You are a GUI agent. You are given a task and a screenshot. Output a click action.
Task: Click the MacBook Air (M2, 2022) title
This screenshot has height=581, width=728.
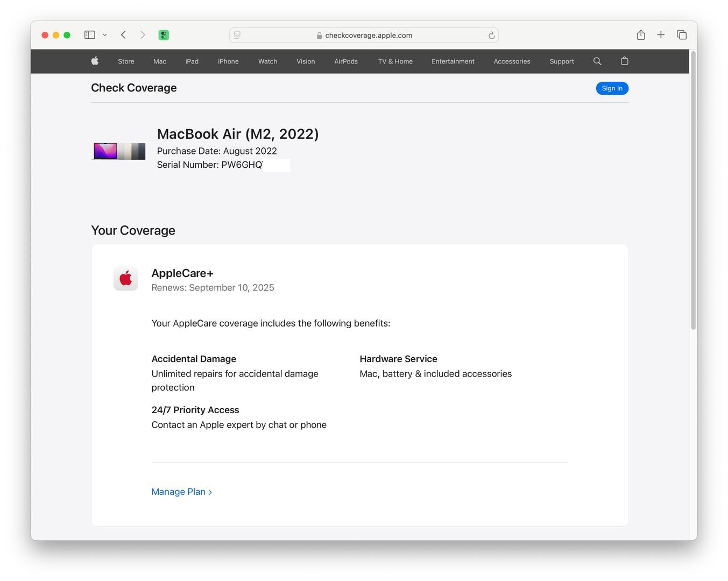[238, 134]
